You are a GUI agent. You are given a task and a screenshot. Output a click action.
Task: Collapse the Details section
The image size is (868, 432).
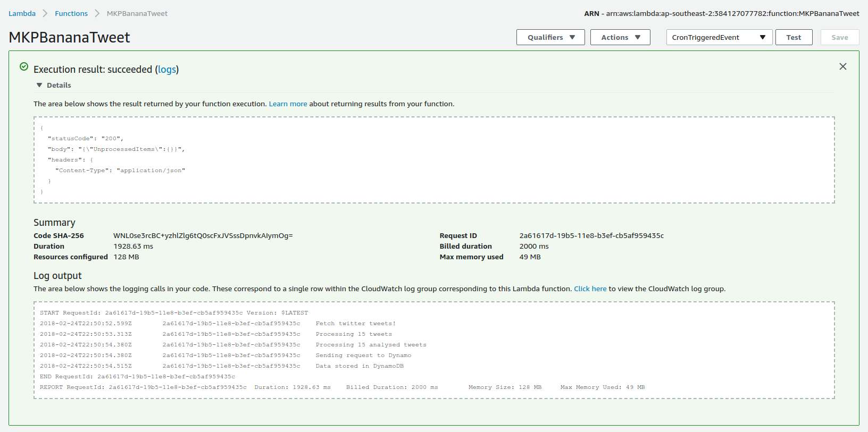[54, 85]
